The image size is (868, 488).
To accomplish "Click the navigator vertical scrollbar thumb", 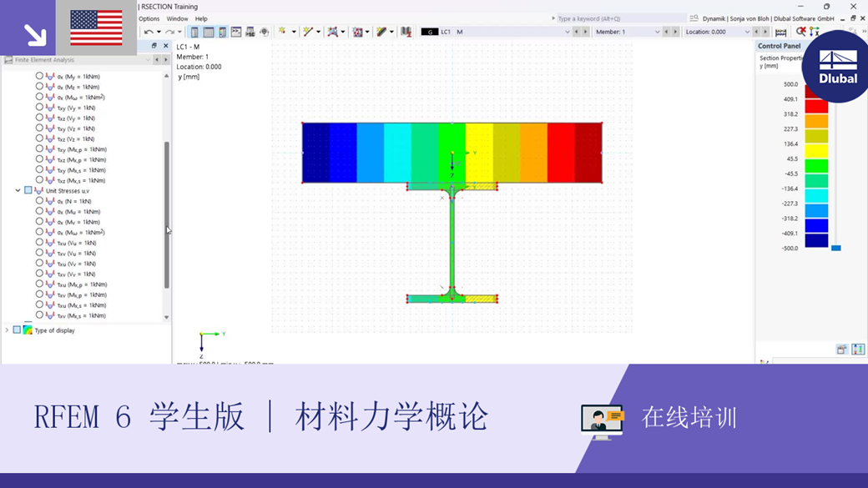I will click(167, 214).
